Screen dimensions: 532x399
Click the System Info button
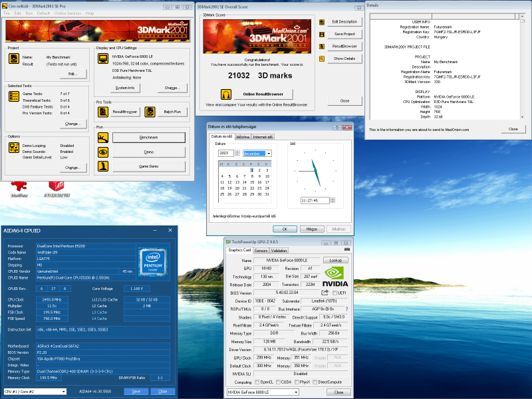(x=125, y=88)
